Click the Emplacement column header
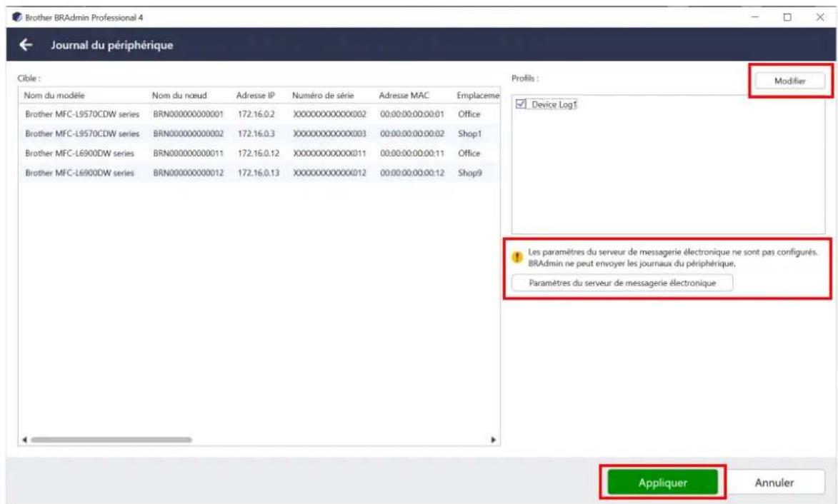This screenshot has width=838, height=504. pos(478,96)
